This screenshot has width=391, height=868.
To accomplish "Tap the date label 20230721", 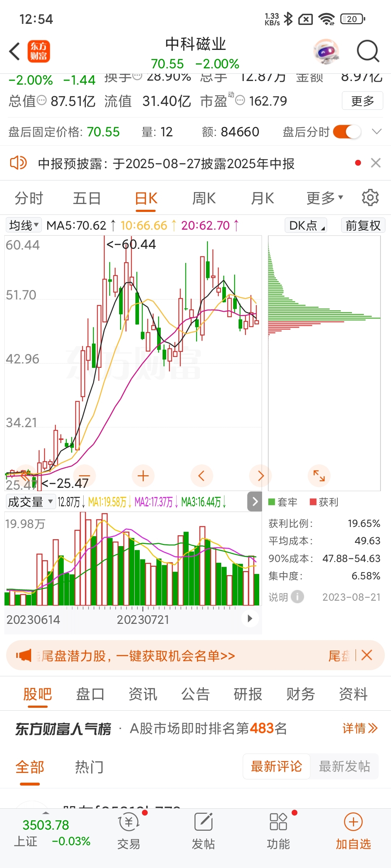I will point(143,620).
